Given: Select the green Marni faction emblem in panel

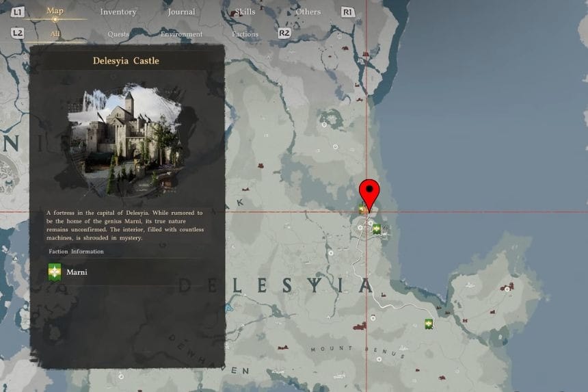Looking at the screenshot, I should (x=55, y=272).
